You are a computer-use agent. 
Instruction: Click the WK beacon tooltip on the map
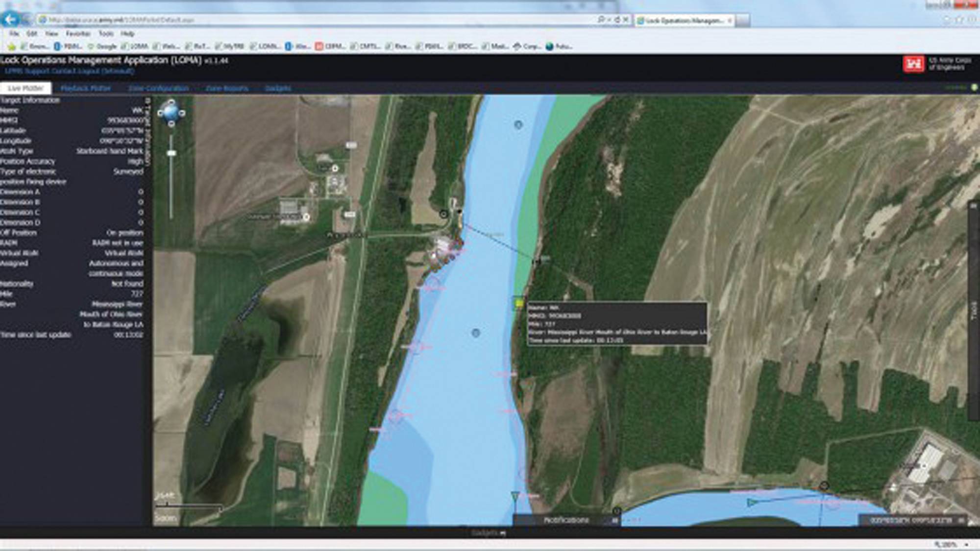(x=617, y=324)
